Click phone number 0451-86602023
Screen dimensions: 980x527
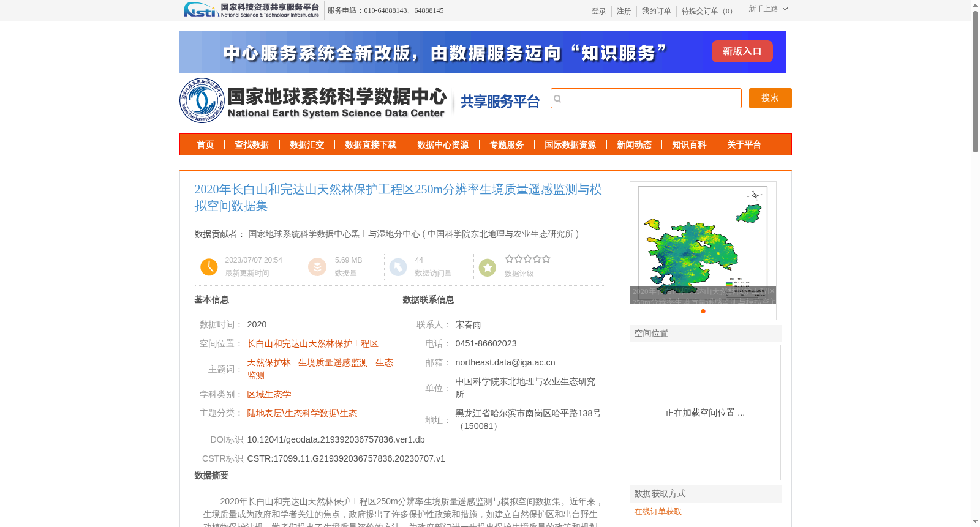486,343
